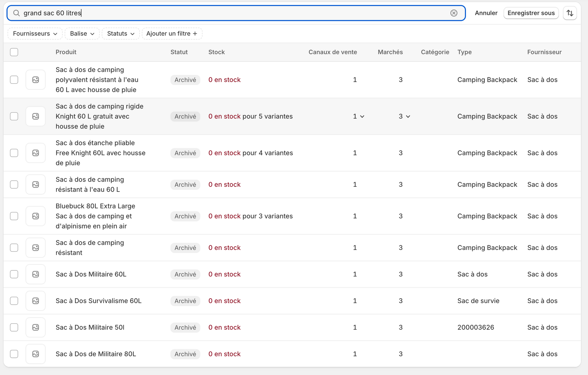Viewport: 588px width, 375px height.
Task: Click thumbnail icon of Sac à Dos de Militaire 80L
Action: tap(36, 354)
